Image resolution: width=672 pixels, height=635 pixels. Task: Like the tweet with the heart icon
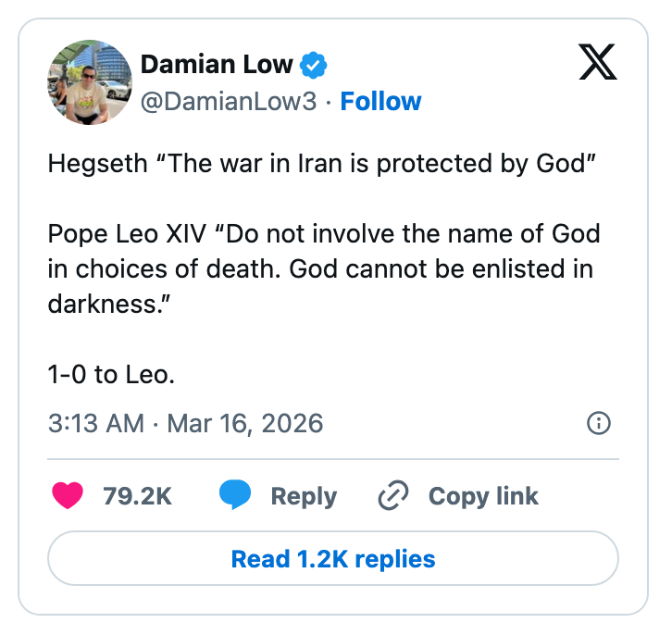tap(68, 495)
